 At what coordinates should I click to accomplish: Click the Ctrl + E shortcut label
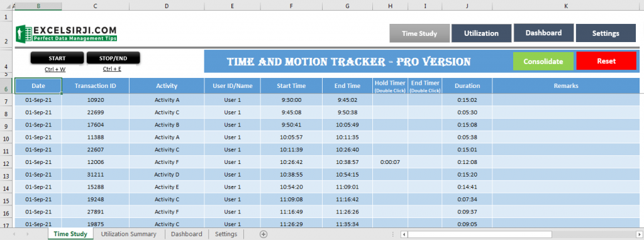[112, 69]
